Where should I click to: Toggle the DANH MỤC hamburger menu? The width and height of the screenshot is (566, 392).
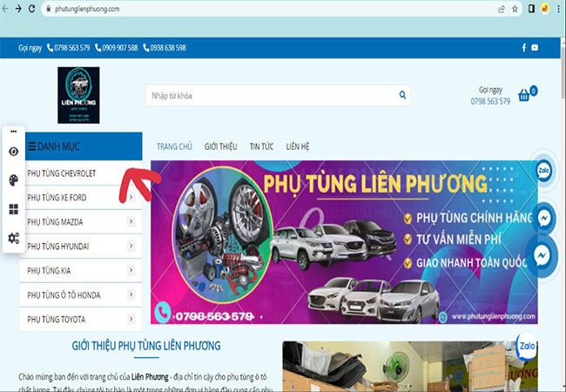coord(32,146)
